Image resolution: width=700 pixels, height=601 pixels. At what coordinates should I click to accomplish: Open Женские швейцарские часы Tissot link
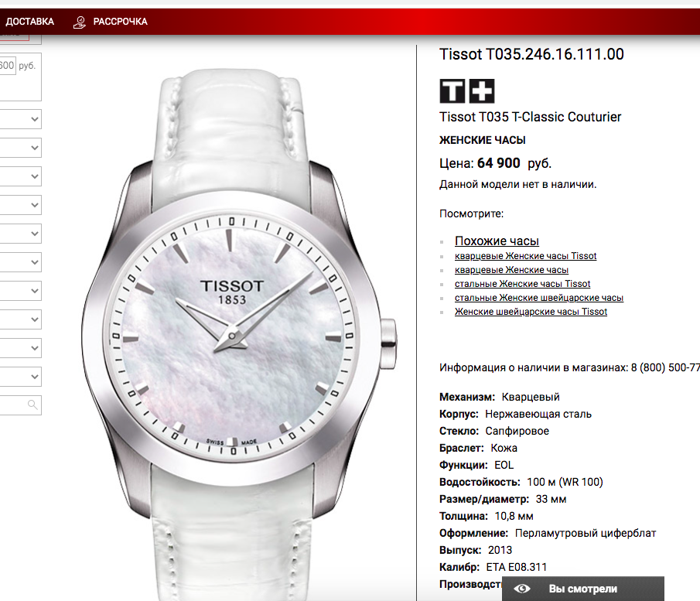click(x=531, y=311)
